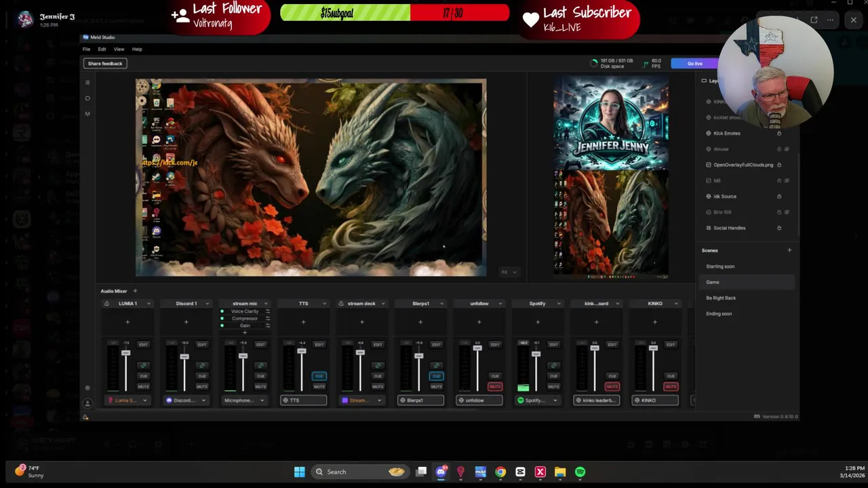
Task: Click the Jennifer Jenny preview thumbnail
Action: (x=611, y=123)
